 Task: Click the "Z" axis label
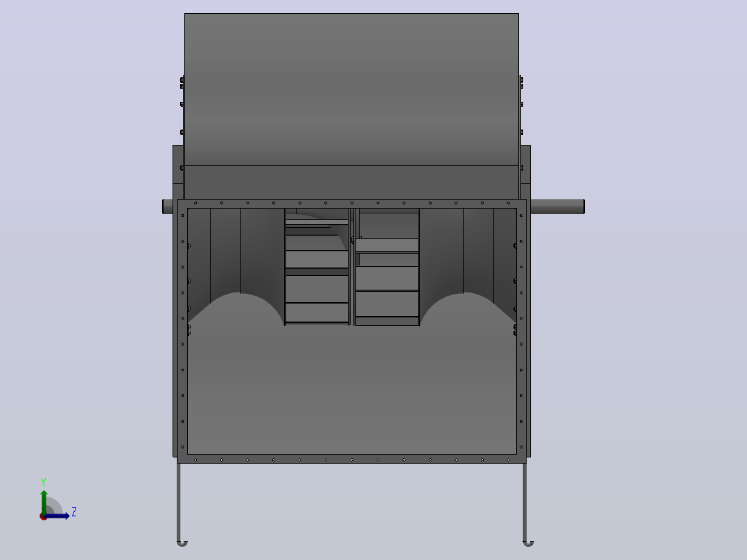[74, 512]
